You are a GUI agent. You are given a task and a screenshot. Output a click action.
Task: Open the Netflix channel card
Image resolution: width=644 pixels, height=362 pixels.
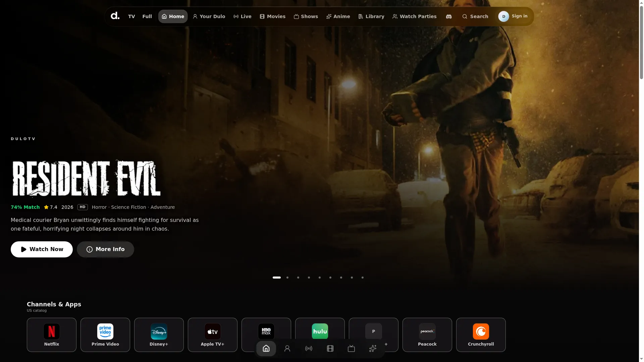tap(52, 335)
